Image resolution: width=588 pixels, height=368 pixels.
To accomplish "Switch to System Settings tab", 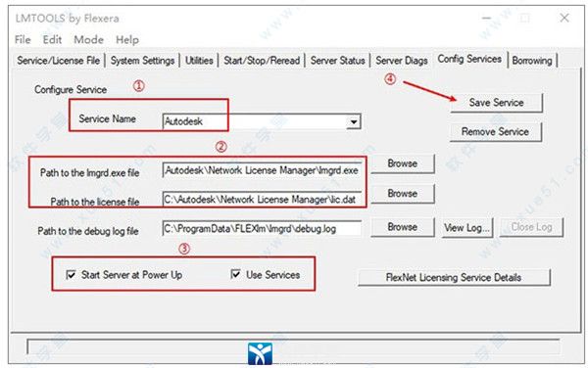I will tap(142, 61).
